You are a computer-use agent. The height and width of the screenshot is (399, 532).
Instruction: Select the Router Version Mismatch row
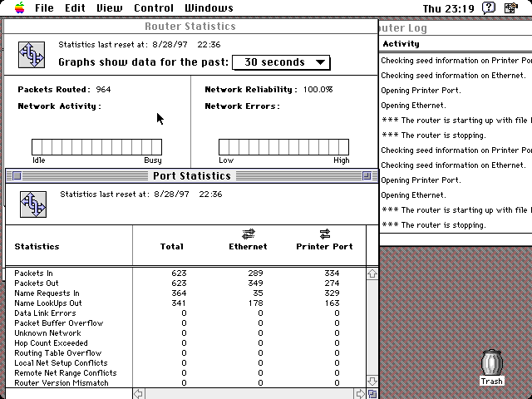click(62, 383)
